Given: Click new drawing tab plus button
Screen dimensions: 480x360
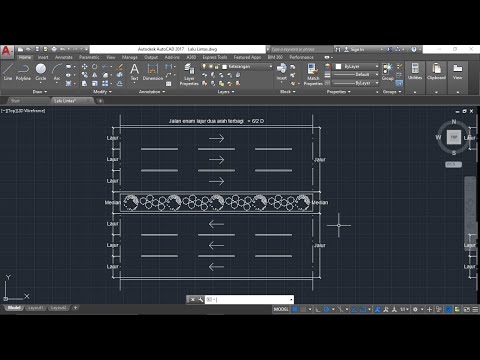Looking at the screenshot, I should pos(100,101).
